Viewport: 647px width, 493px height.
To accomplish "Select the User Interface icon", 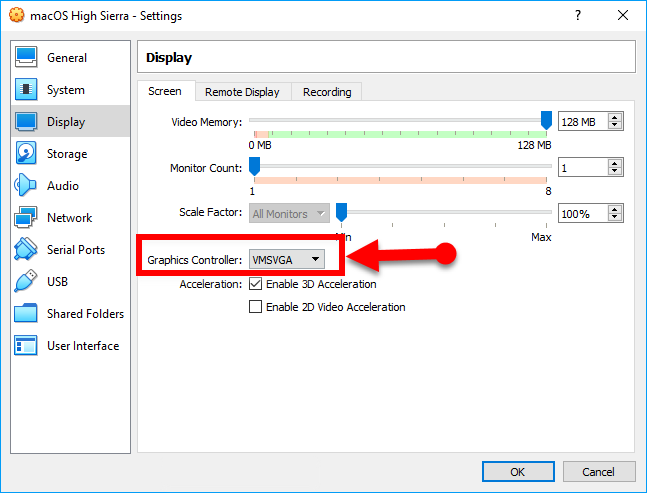I will click(x=27, y=346).
